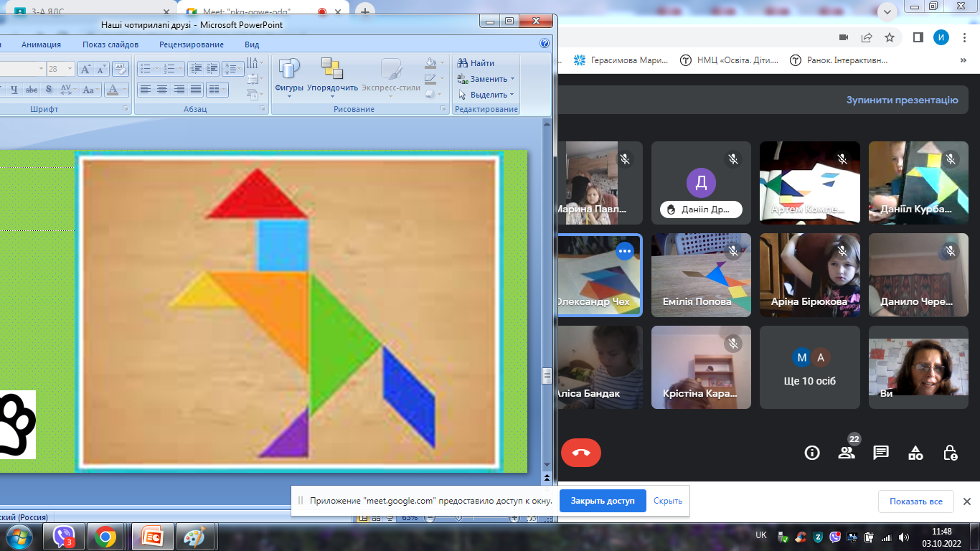The height and width of the screenshot is (551, 980).
Task: Open the font color A dropdown arrow
Action: point(125,90)
